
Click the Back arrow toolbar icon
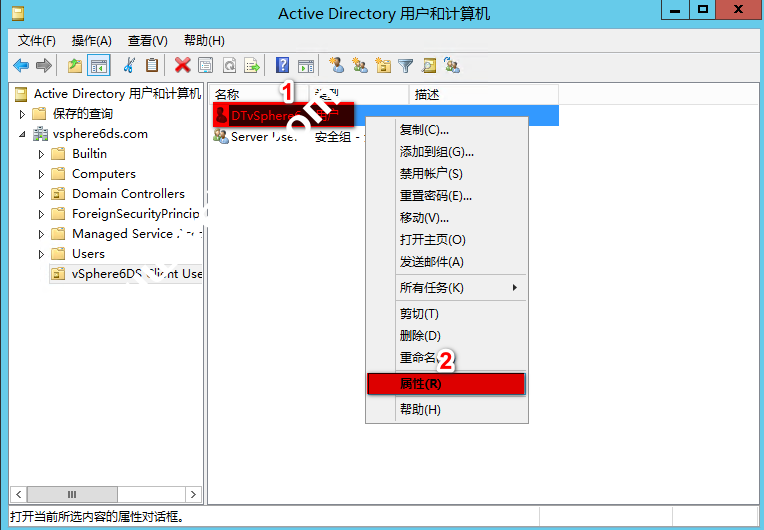click(21, 65)
